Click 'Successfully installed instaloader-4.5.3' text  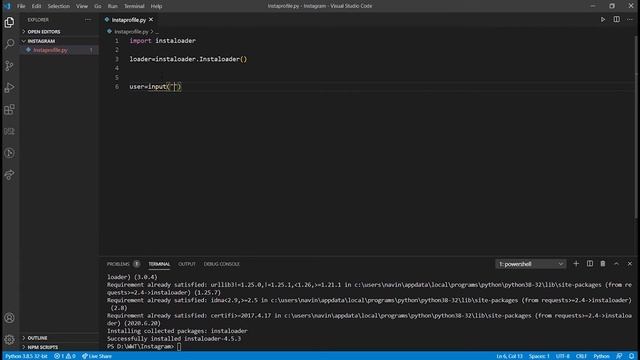pos(174,338)
